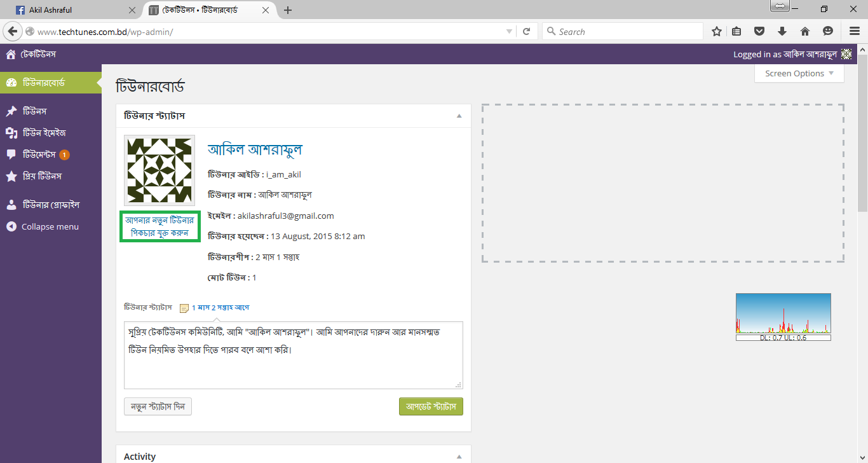This screenshot has height=463, width=868.
Task: Reload the page with the refresh icon
Action: (x=526, y=31)
